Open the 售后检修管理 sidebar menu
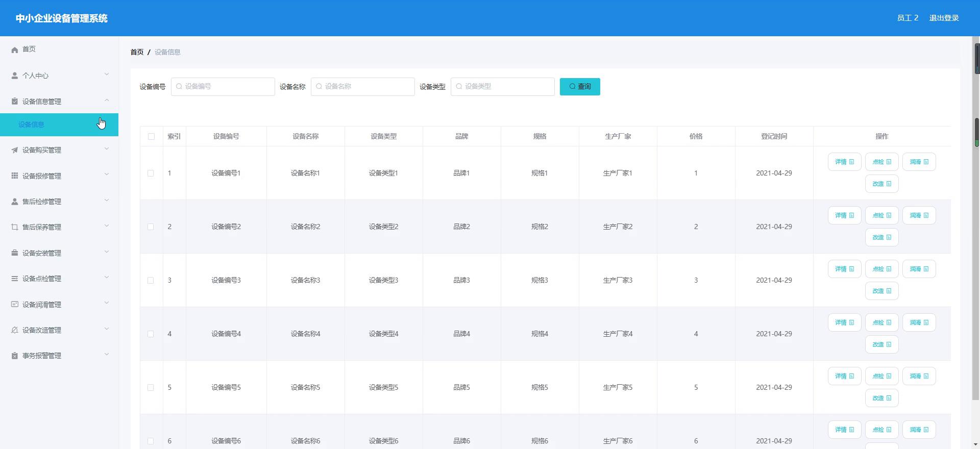This screenshot has width=980, height=449. [x=42, y=202]
